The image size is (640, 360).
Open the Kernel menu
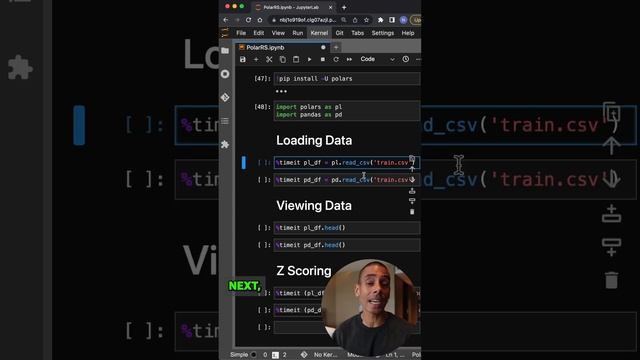coord(319,33)
